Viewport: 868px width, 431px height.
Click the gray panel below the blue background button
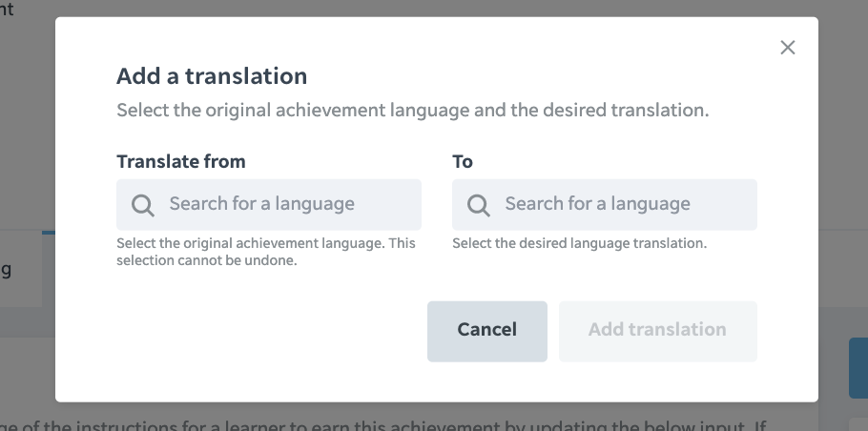[x=858, y=424]
